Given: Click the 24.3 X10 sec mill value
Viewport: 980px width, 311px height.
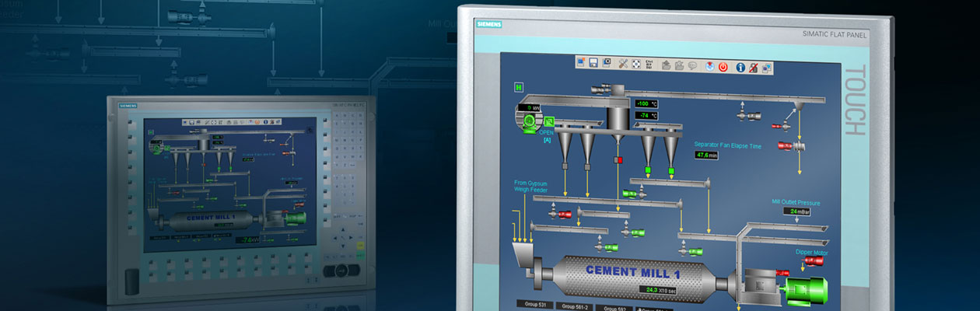Looking at the screenshot, I should (657, 290).
